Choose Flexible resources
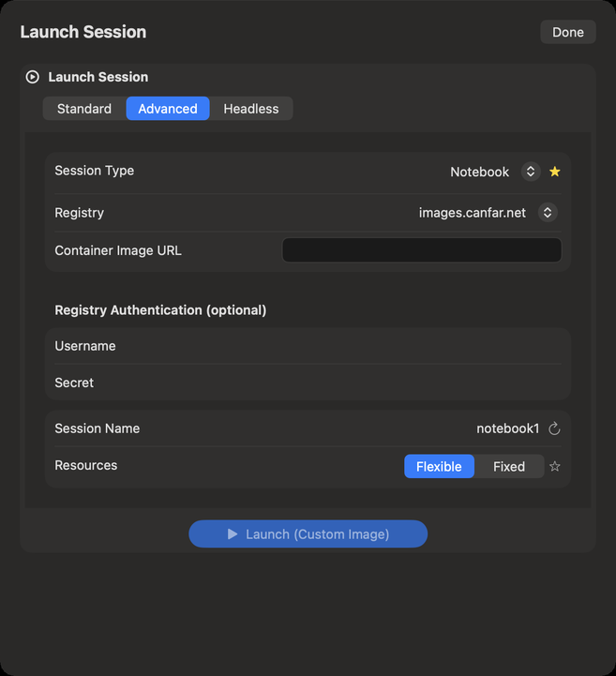This screenshot has height=676, width=616. [x=439, y=467]
